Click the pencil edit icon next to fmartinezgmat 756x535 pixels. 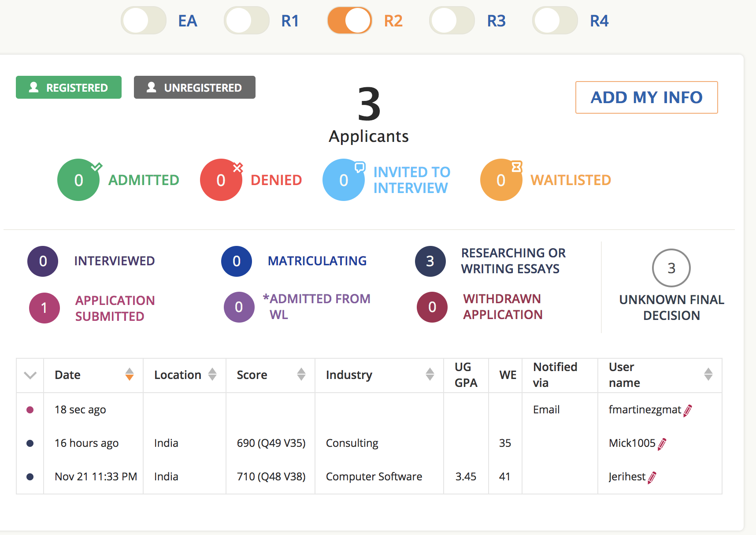click(688, 410)
